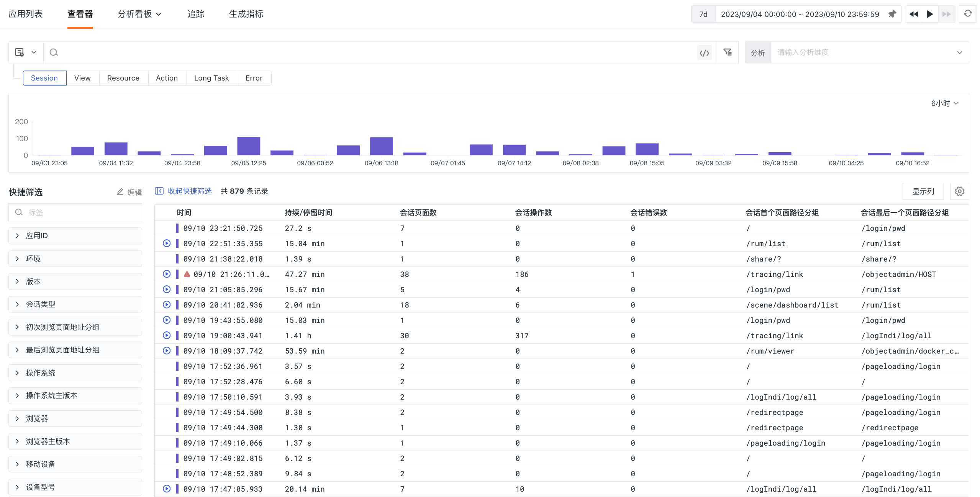Click the play auto-refresh button
Screen dimensions: 980x497
pyautogui.click(x=930, y=14)
